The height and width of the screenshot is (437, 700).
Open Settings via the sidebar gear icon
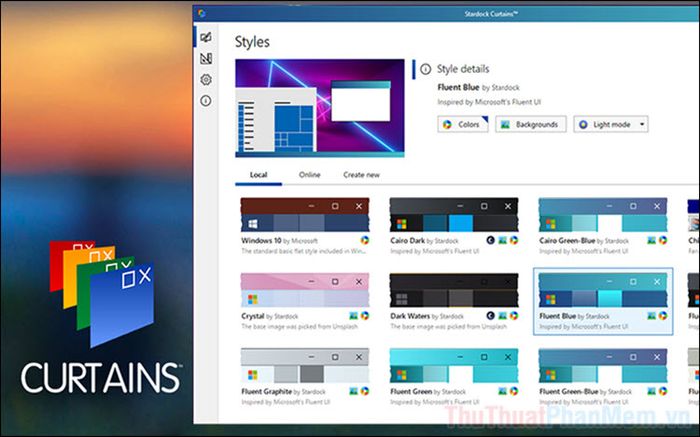(x=206, y=80)
